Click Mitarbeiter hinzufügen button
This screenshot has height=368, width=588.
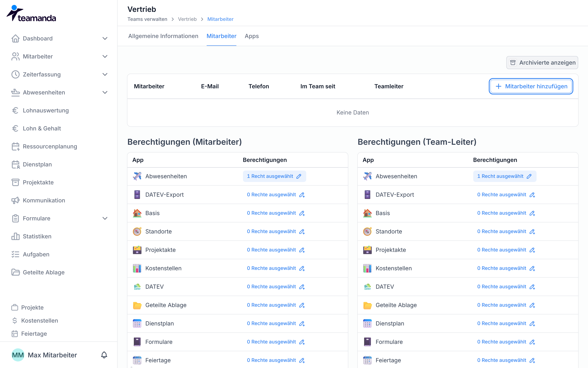click(x=531, y=86)
